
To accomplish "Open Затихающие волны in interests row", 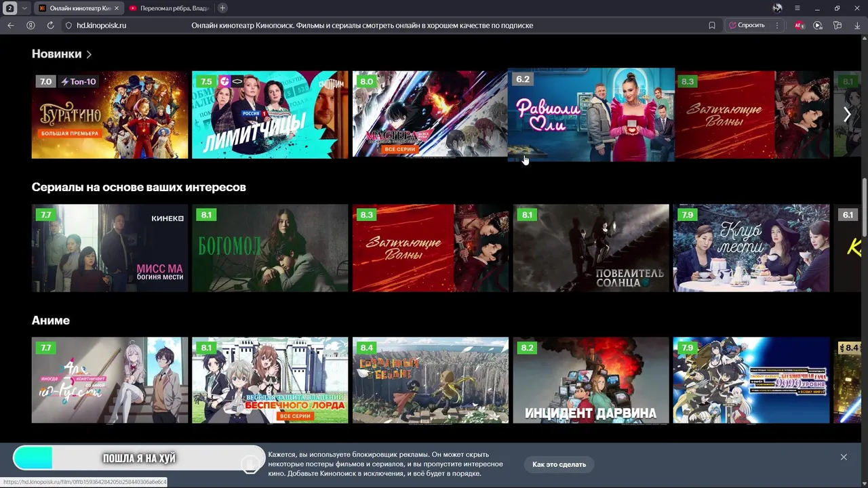I will click(431, 248).
